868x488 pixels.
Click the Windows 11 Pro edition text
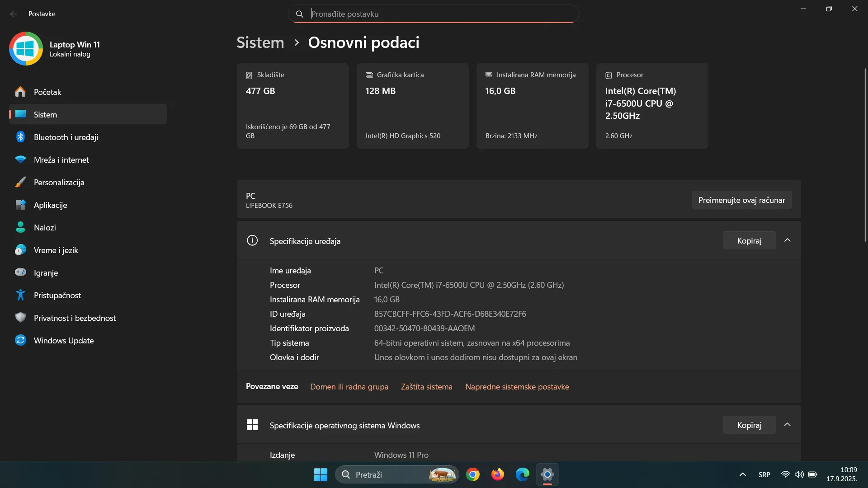(401, 455)
